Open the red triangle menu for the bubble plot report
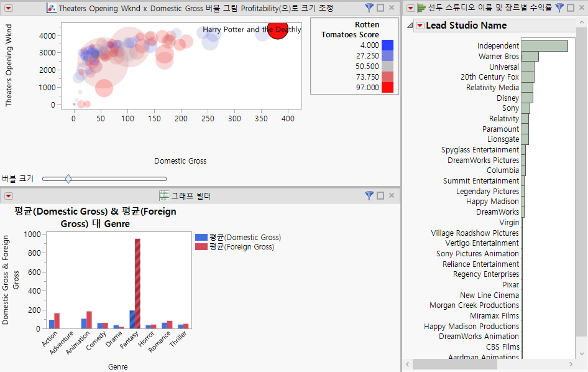The image size is (588, 372). point(7,8)
